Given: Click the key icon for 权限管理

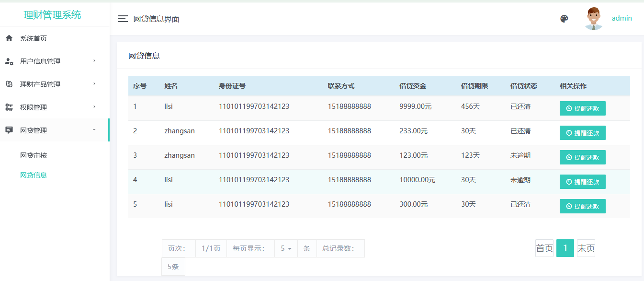Looking at the screenshot, I should pos(9,107).
